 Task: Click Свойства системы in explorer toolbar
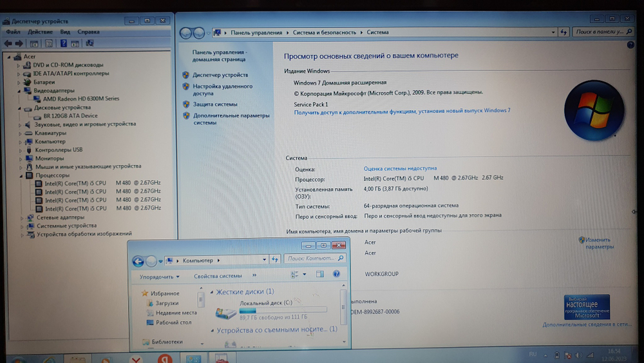[218, 276]
